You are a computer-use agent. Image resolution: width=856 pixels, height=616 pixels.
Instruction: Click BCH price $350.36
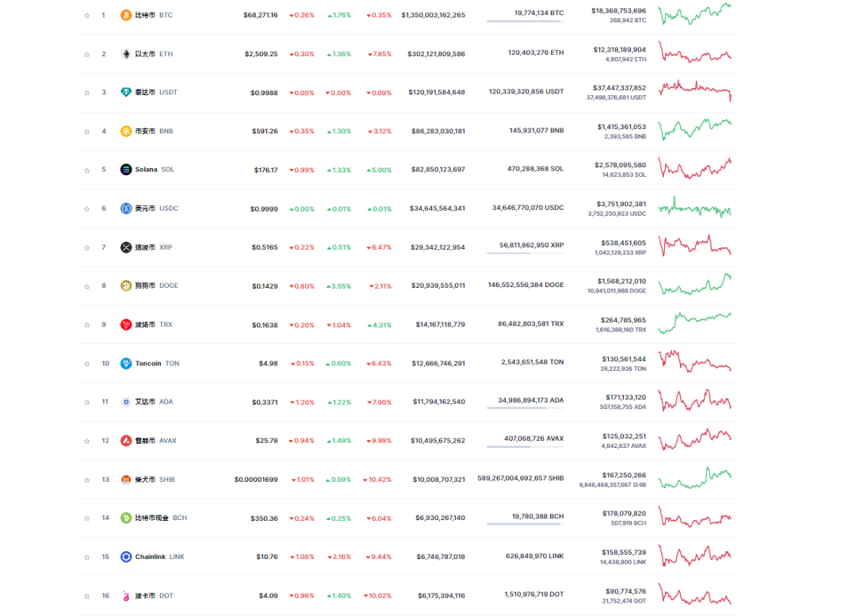[264, 518]
